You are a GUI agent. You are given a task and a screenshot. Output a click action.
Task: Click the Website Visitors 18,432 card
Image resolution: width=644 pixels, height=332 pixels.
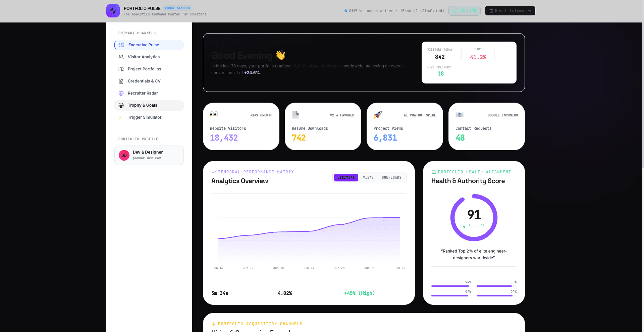(241, 126)
